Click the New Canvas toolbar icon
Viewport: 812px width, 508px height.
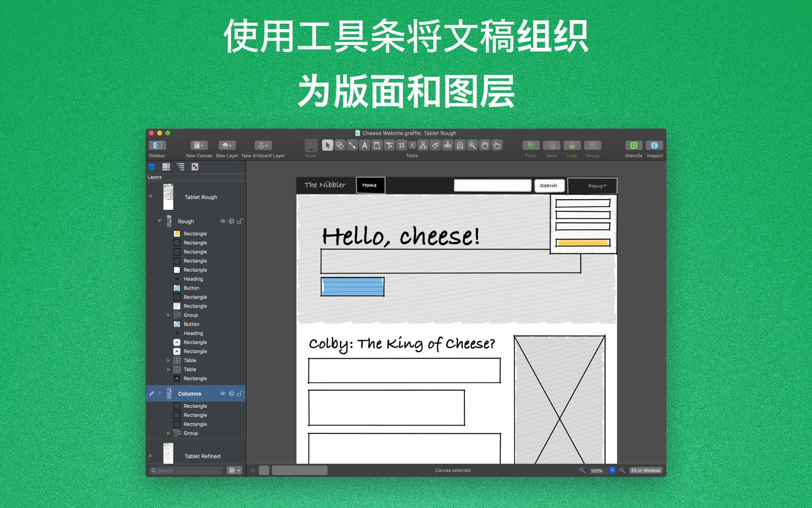(199, 145)
